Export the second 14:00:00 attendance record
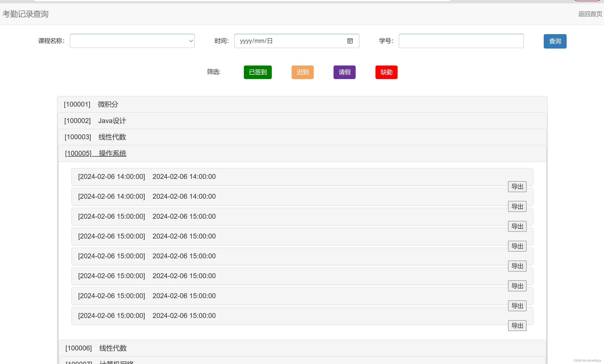604x364 pixels. pyautogui.click(x=517, y=206)
